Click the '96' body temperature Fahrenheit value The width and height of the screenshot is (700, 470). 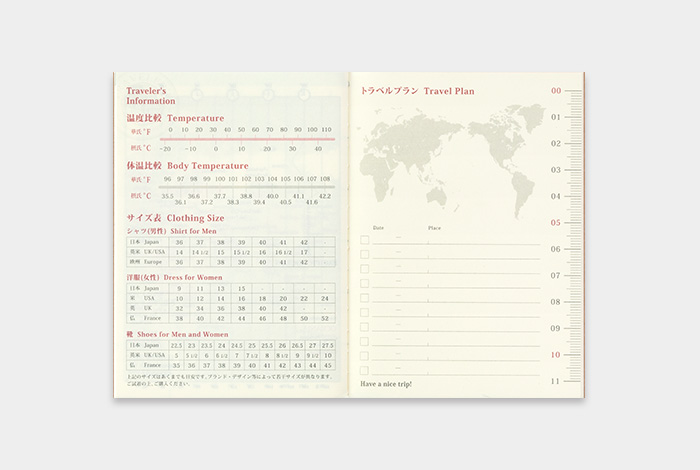click(x=167, y=179)
